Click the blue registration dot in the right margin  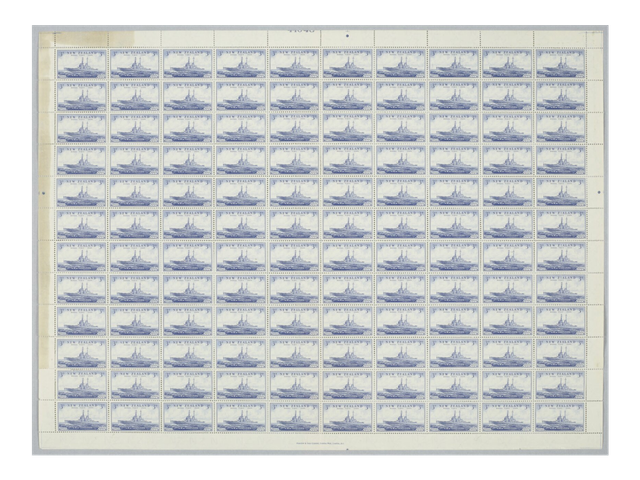[599, 192]
